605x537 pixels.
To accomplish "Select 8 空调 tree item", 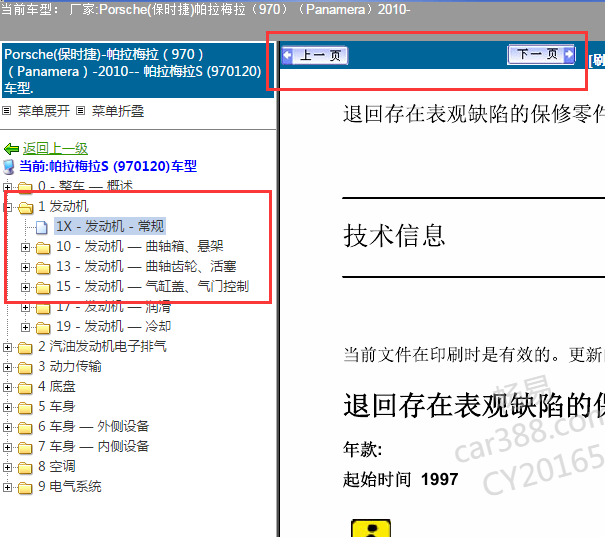I will 57,467.
